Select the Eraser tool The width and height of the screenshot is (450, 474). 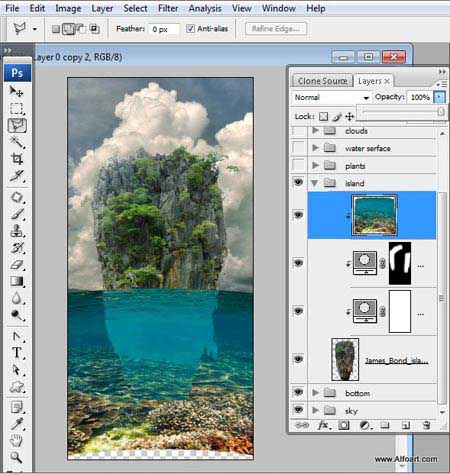pos(17,265)
